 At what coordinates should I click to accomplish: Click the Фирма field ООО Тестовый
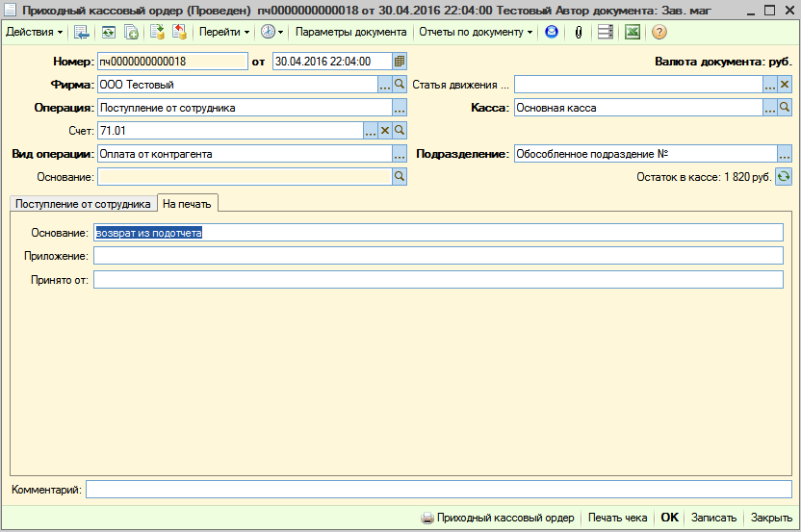pyautogui.click(x=238, y=85)
